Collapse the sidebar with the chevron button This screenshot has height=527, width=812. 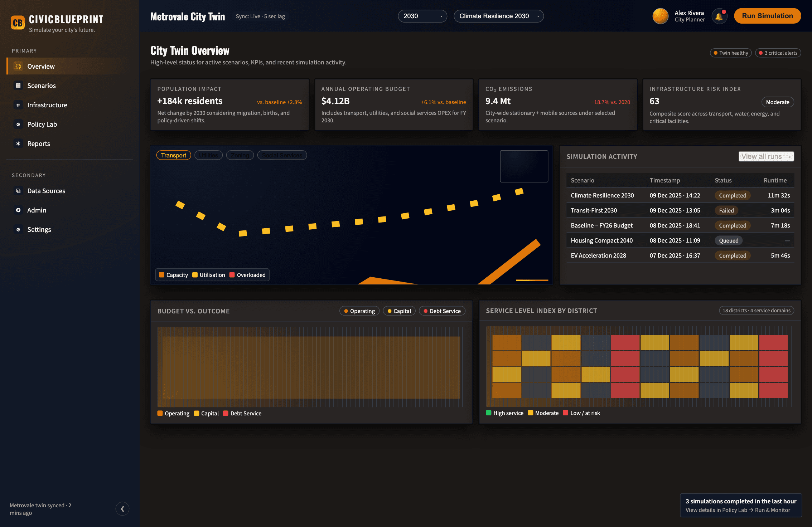[122, 509]
